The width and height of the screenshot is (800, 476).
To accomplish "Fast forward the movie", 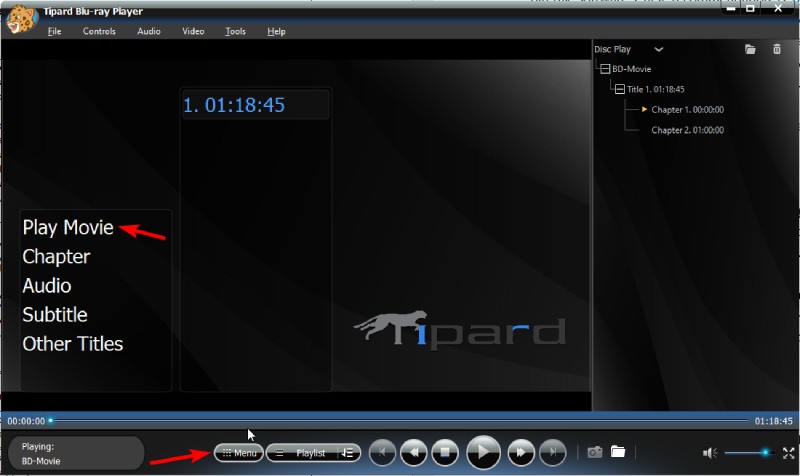I will [x=521, y=452].
